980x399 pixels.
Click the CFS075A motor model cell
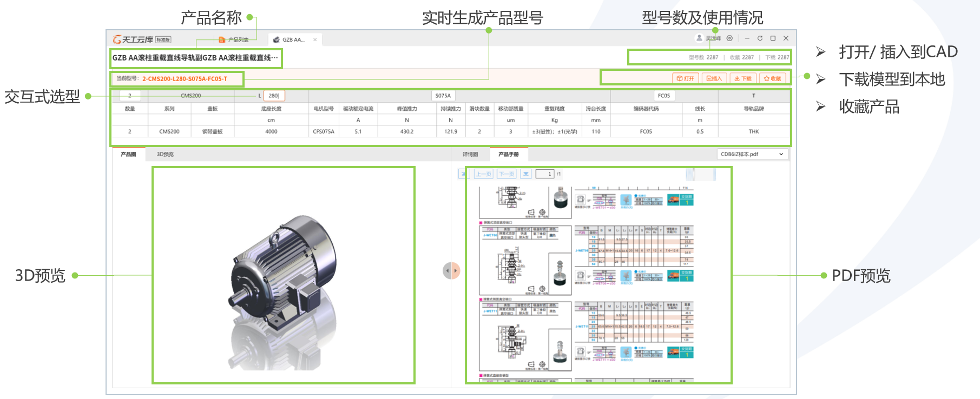(324, 131)
